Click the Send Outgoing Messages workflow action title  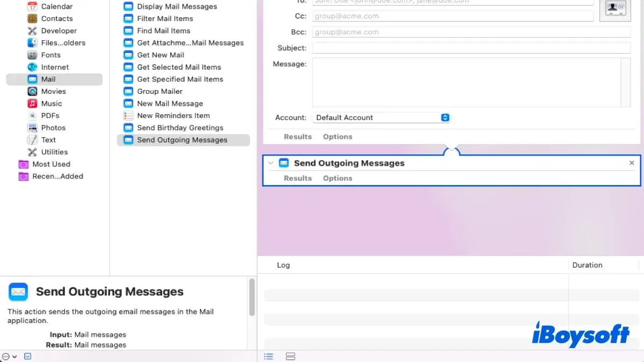(349, 163)
